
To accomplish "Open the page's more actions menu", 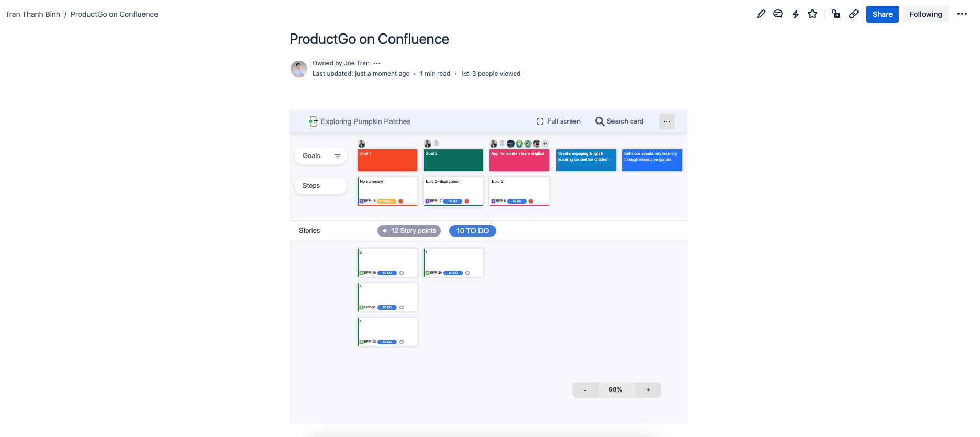I will (x=962, y=14).
